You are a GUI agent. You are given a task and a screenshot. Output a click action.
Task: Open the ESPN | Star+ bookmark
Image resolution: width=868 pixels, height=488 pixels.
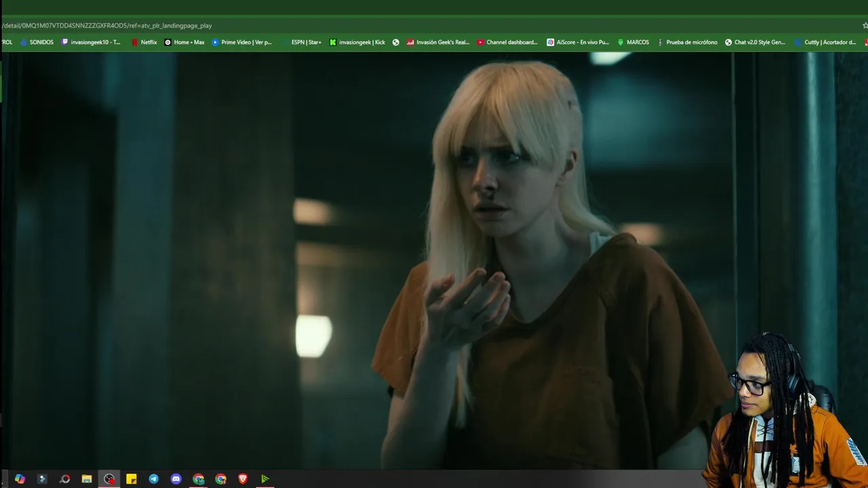coord(301,42)
